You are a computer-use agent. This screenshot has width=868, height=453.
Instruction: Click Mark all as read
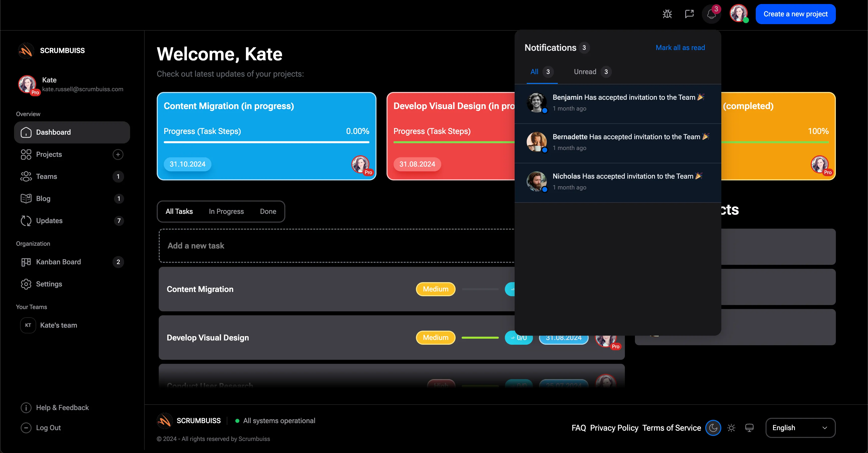tap(680, 47)
